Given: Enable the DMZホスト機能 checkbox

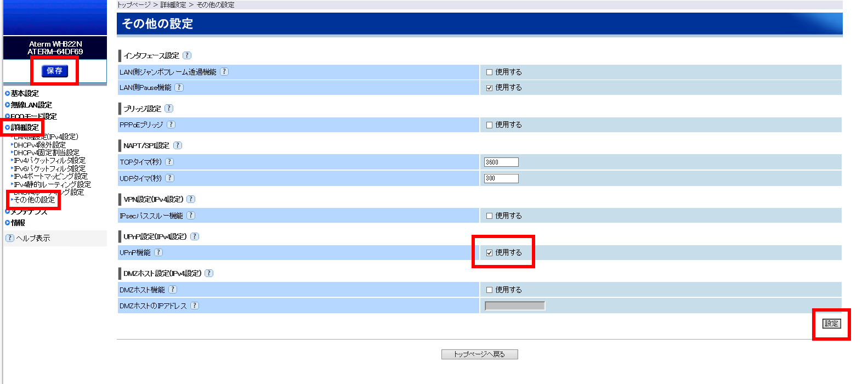Looking at the screenshot, I should coord(490,290).
